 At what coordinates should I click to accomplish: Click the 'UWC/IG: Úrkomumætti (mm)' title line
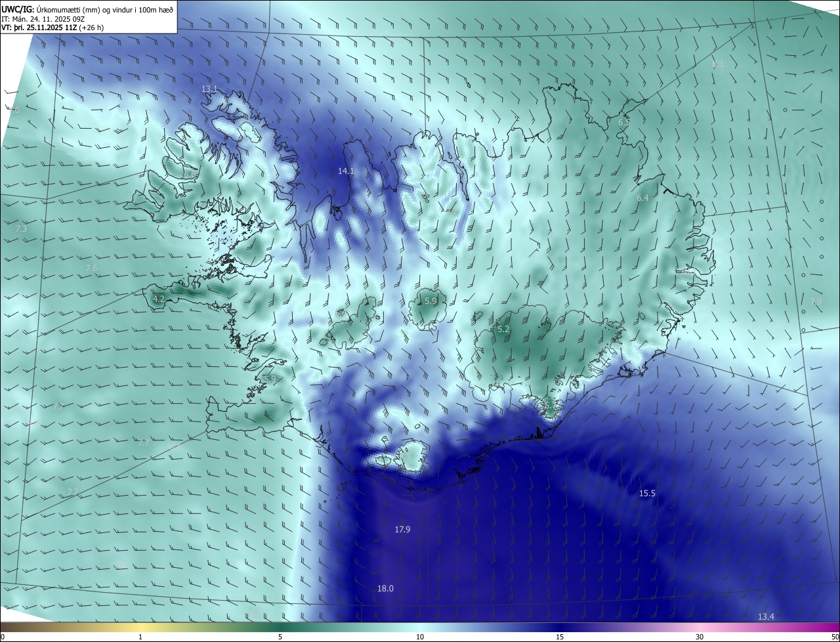[x=88, y=10]
